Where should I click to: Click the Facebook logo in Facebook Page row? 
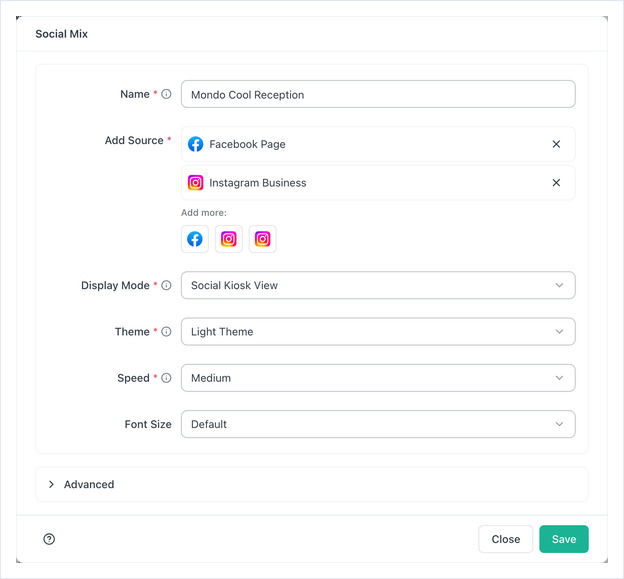[195, 144]
